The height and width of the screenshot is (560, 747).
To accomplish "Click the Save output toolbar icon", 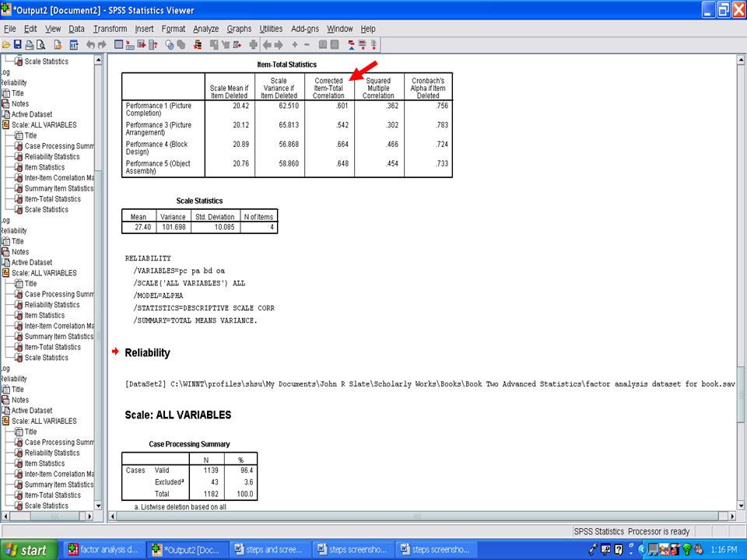I will [18, 45].
